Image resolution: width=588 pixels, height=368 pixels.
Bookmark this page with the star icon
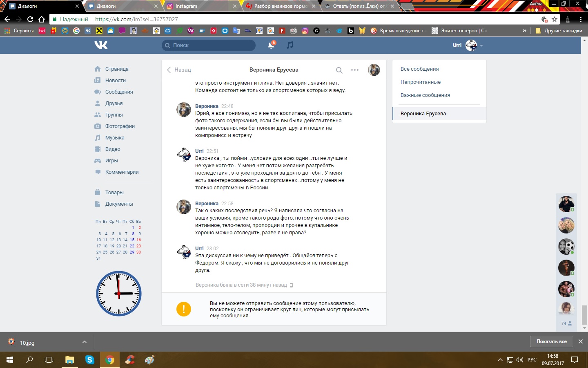(555, 19)
